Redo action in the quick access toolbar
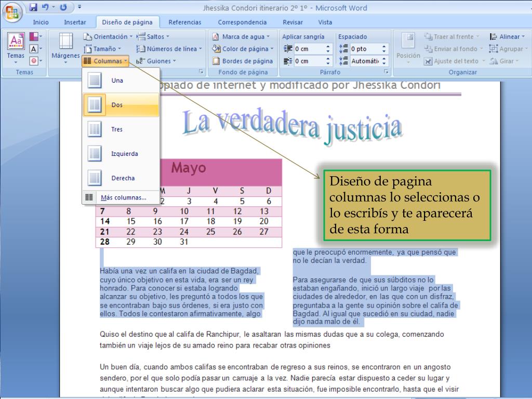The image size is (532, 399). 63,7
